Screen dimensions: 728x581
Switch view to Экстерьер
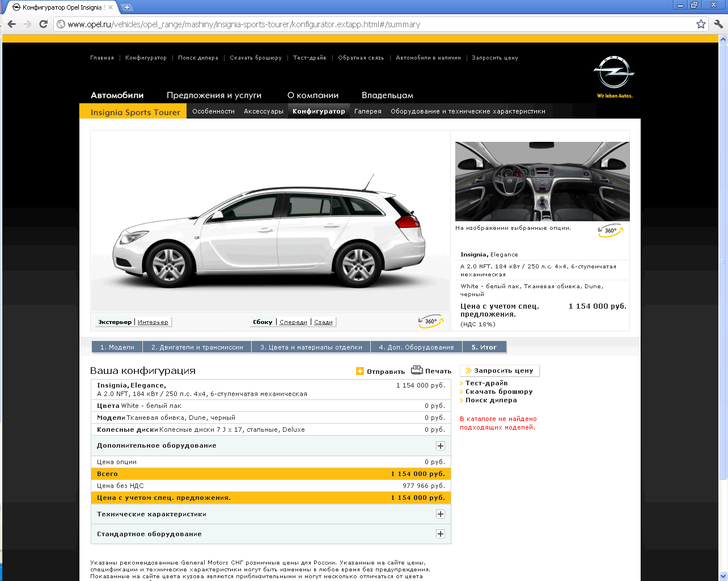(x=115, y=322)
